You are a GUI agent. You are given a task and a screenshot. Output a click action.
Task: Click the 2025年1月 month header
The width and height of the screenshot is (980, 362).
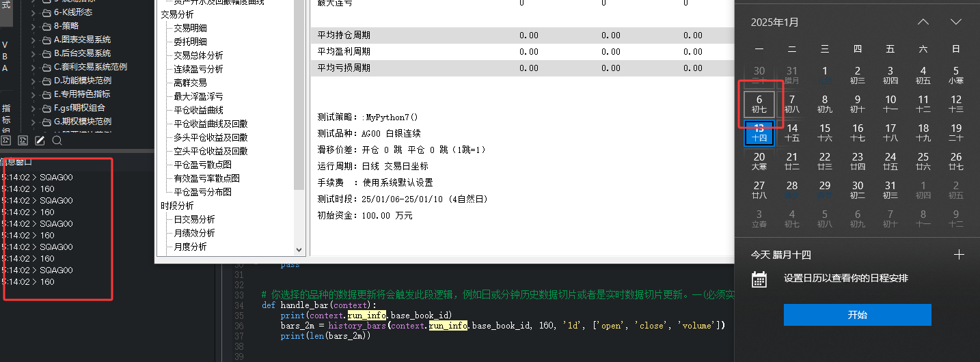774,22
